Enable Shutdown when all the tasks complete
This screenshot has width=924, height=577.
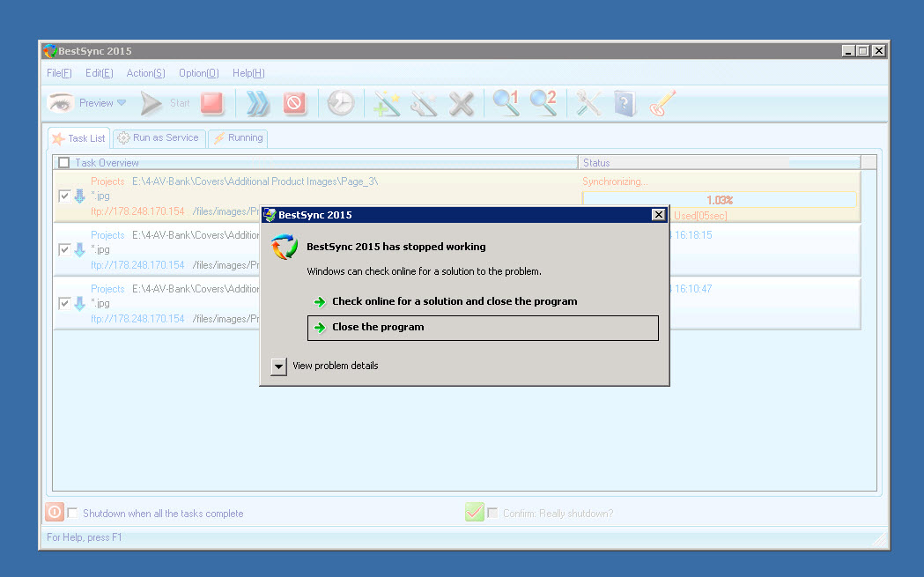(x=72, y=513)
